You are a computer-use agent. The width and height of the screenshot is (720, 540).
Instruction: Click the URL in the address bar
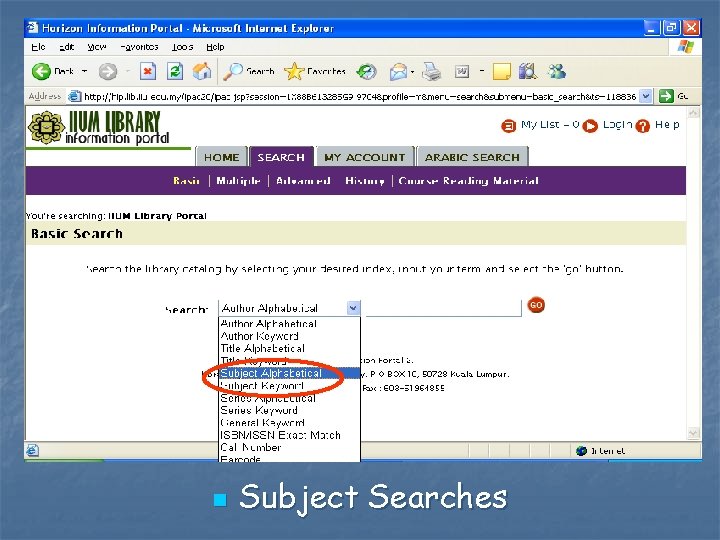click(360, 96)
